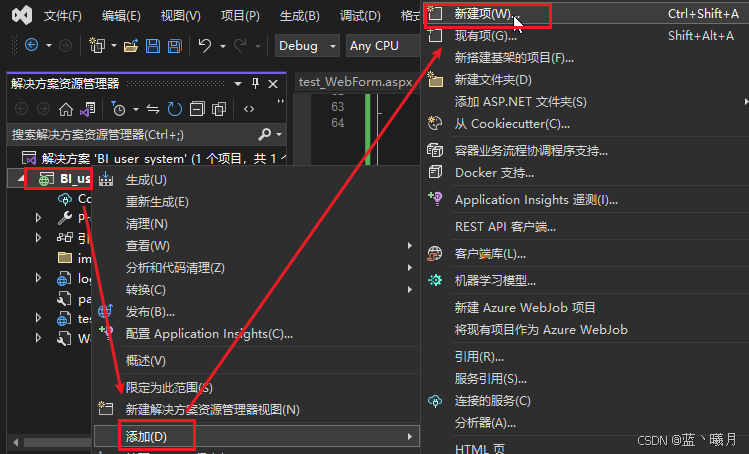
Task: Click the Visual Studio logo icon
Action: coord(22,15)
